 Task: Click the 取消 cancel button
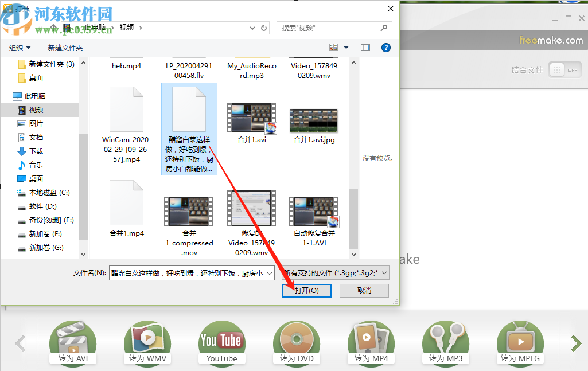(x=364, y=290)
